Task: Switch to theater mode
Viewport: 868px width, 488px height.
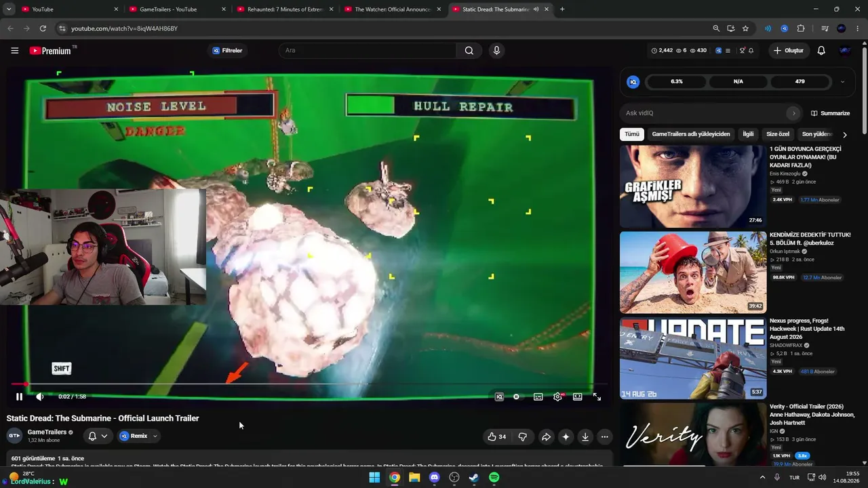Action: 577,397
